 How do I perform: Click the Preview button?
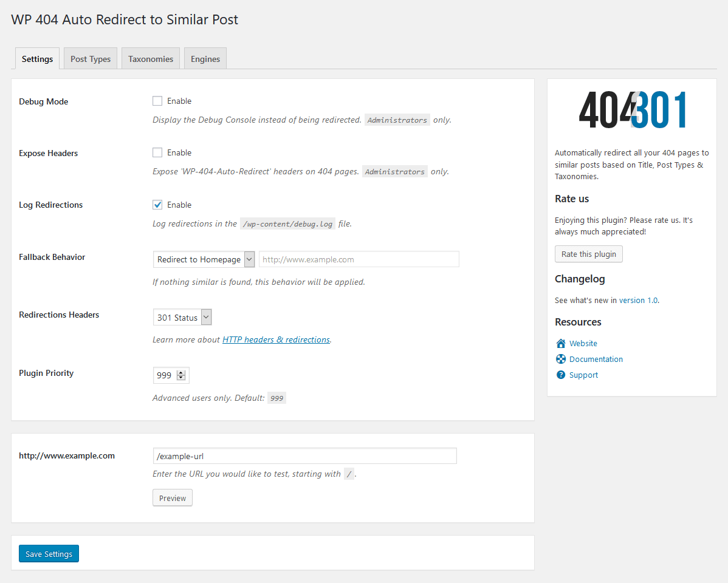[172, 497]
